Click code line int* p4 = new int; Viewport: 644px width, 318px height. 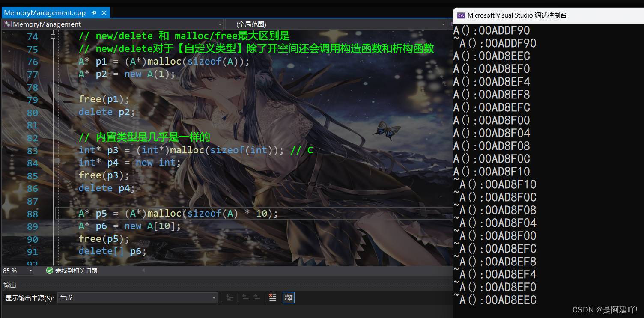point(130,163)
